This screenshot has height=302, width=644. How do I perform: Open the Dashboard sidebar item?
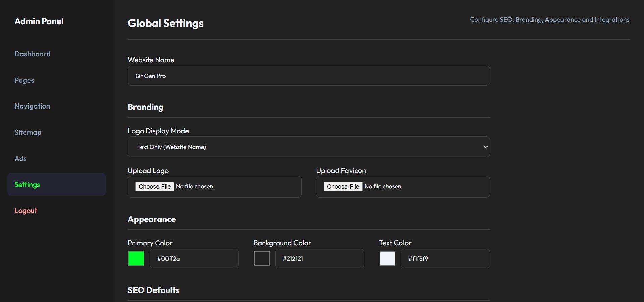(33, 54)
